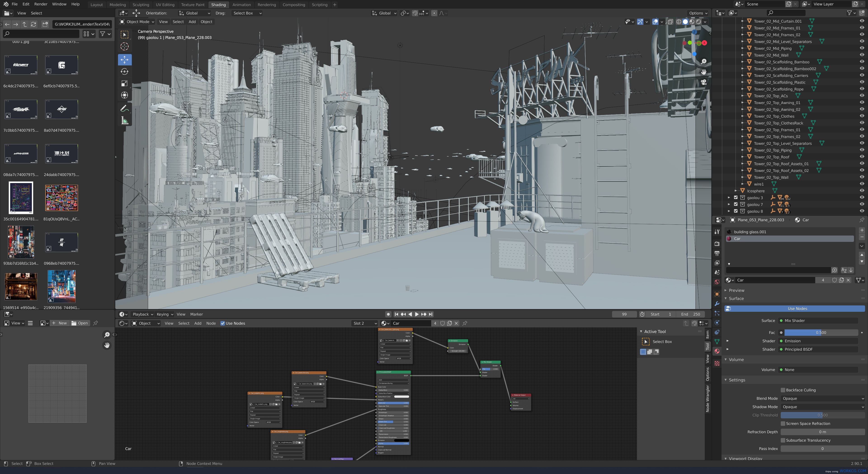Open the Modifier wrench properties tab
This screenshot has width=868, height=474.
(x=717, y=304)
